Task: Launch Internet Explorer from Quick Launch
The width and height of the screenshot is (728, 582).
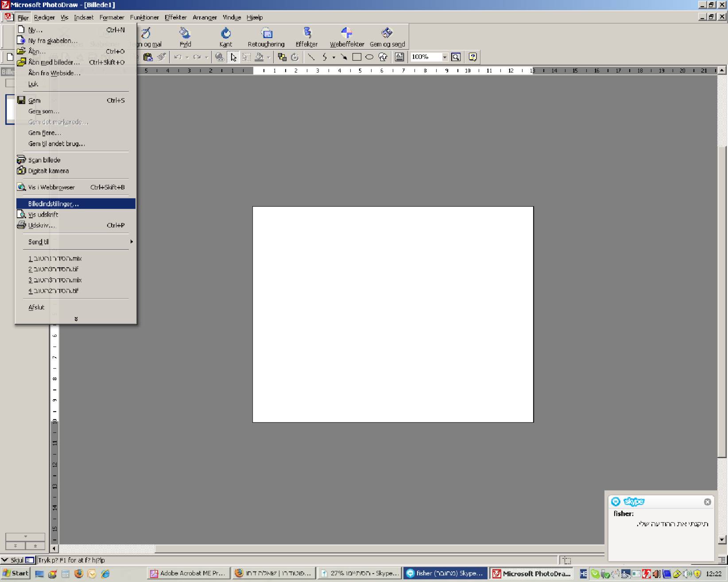Action: 105,574
